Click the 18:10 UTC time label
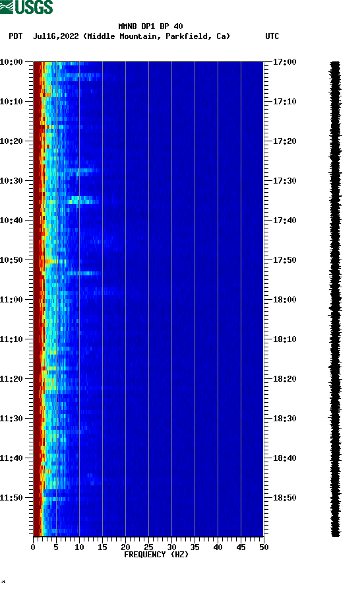The image size is (364, 589). pyautogui.click(x=284, y=339)
